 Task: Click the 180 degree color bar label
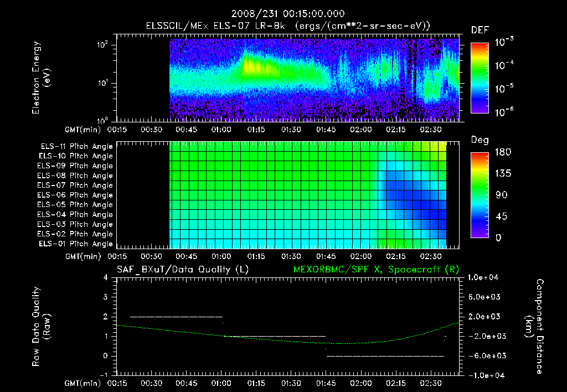(503, 152)
